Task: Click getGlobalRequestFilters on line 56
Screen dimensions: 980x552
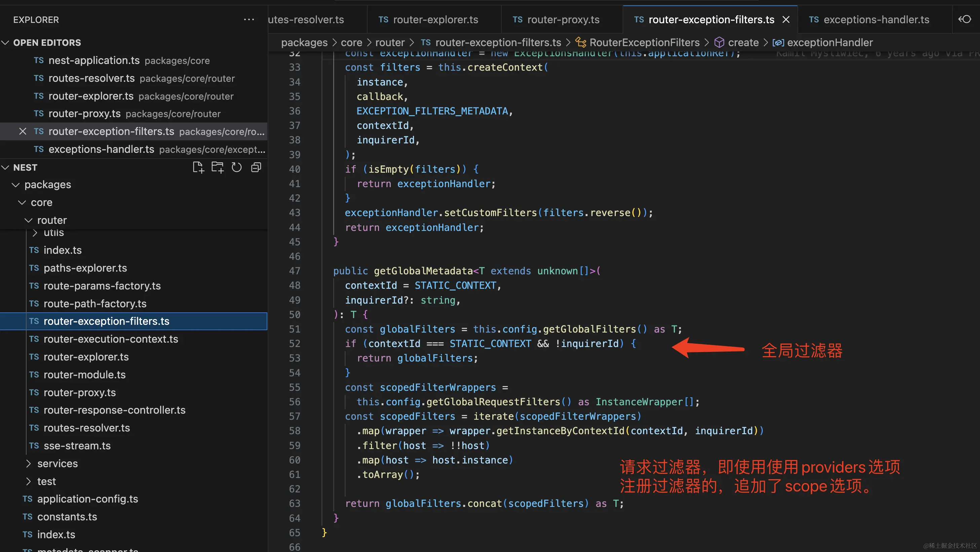Action: click(x=493, y=402)
